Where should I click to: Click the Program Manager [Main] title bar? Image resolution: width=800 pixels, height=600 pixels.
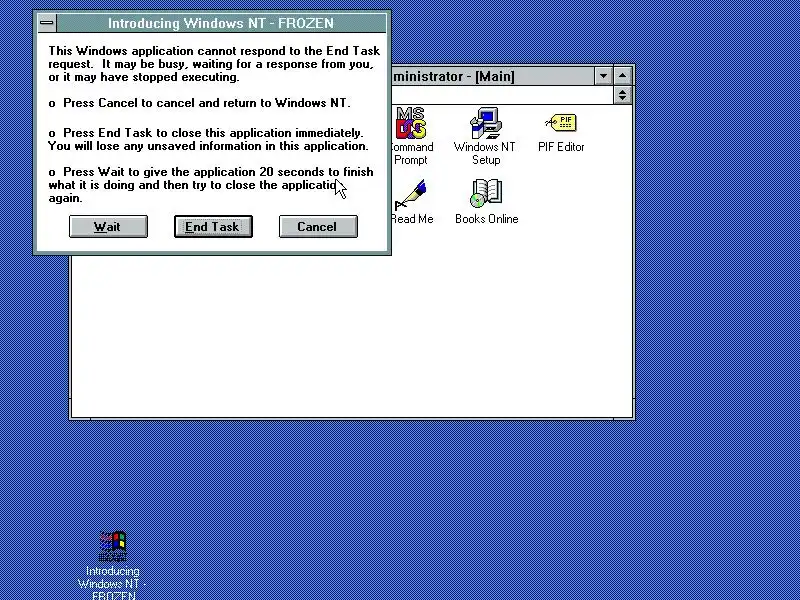click(x=493, y=76)
